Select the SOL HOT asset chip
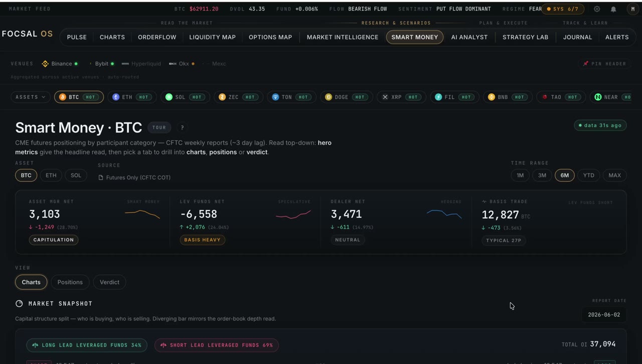Image resolution: width=642 pixels, height=364 pixels. [185, 97]
